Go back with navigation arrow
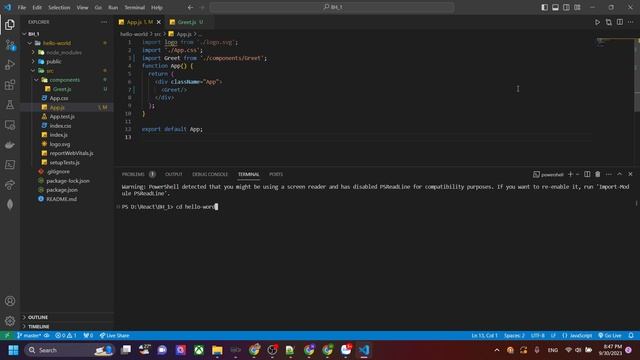 click(x=191, y=7)
